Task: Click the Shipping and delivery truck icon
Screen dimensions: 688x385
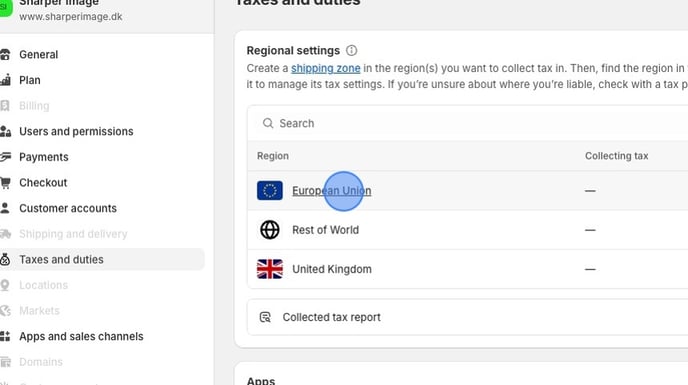Action: [x=5, y=234]
